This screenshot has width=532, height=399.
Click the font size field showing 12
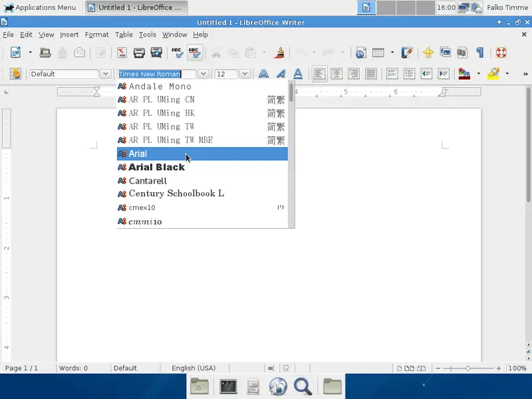[x=226, y=74]
